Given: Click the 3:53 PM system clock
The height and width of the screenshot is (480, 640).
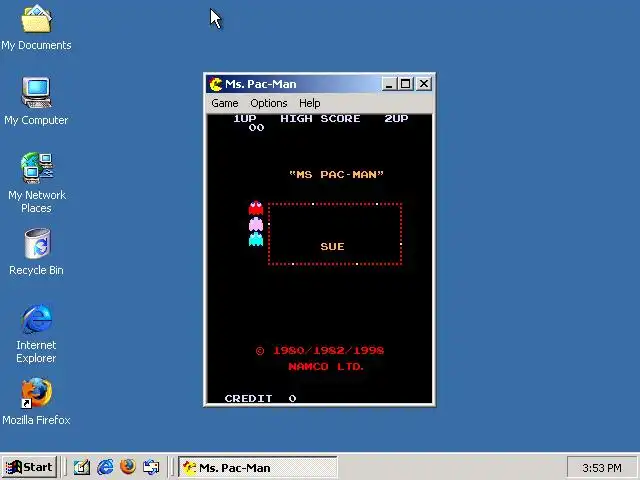Looking at the screenshot, I should [x=602, y=468].
